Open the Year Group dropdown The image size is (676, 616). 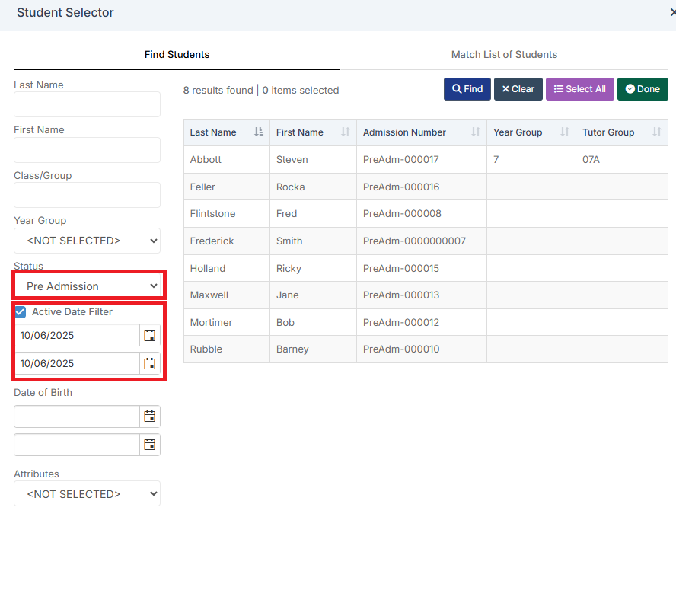coord(87,240)
